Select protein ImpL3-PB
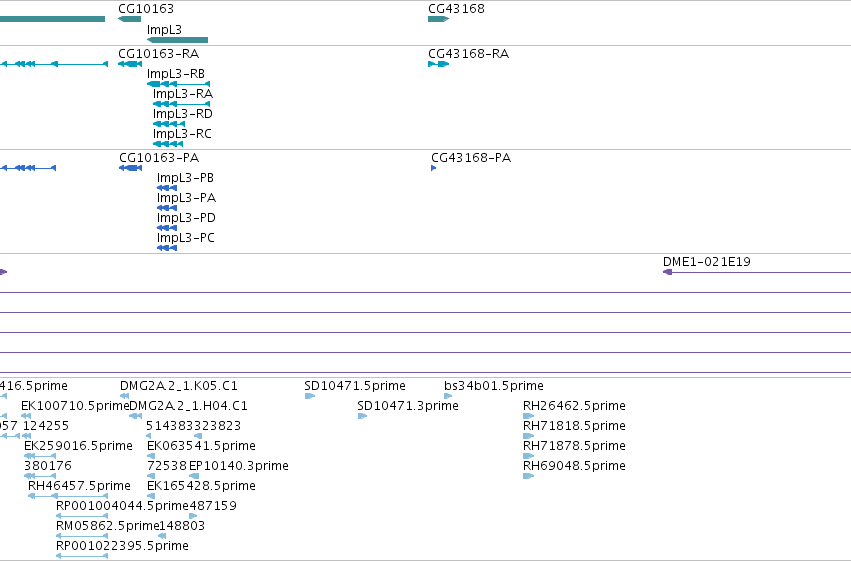The image size is (851, 561). 185,178
